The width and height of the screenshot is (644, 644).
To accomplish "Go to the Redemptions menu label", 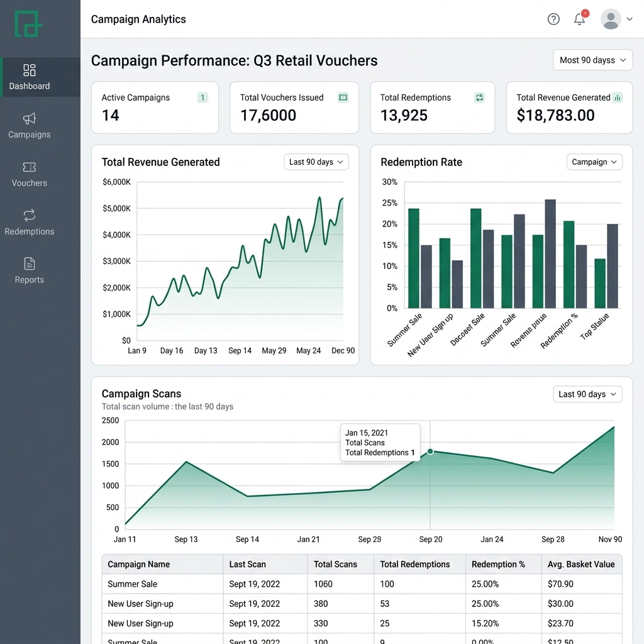I will tap(29, 231).
